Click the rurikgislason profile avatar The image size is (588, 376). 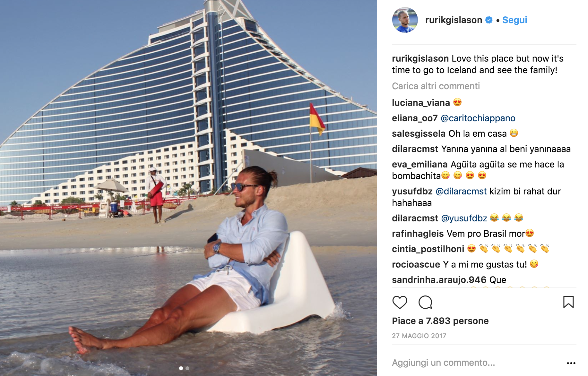coord(405,20)
